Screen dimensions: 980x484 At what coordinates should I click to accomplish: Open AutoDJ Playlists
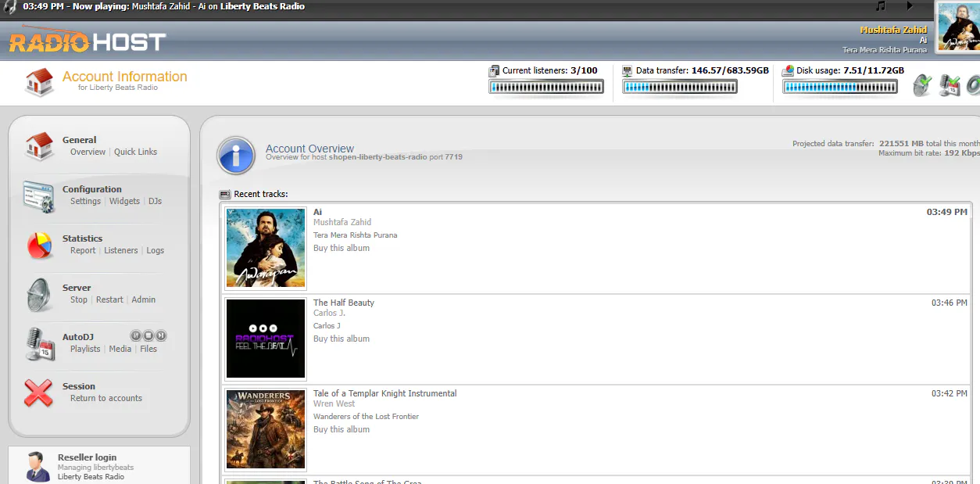click(85, 349)
